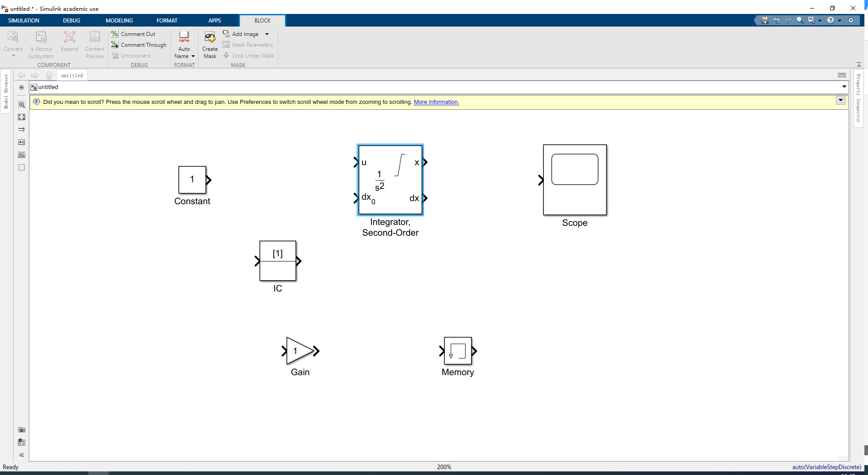Switch to the MODELING tab
The image size is (868, 475).
119,20
